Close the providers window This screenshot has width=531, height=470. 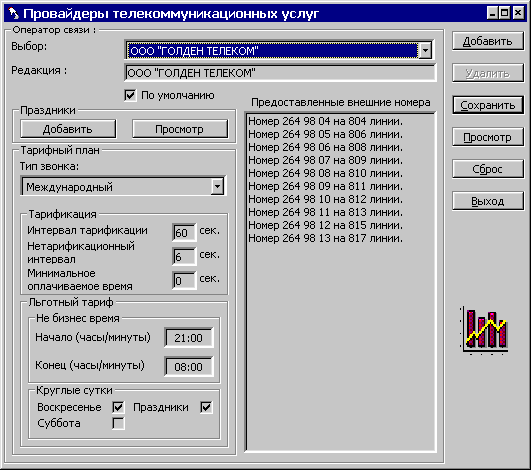click(x=518, y=13)
